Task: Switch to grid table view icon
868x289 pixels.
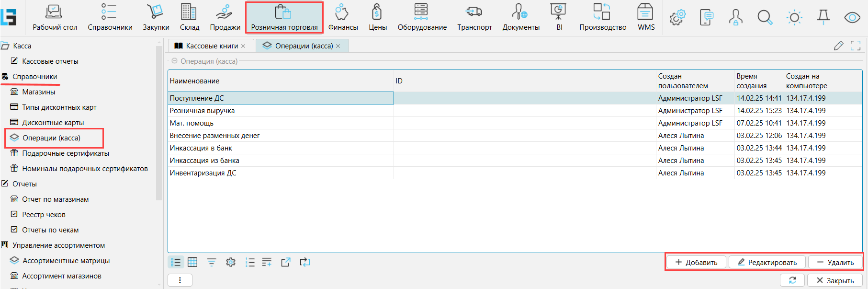Action: pyautogui.click(x=192, y=262)
